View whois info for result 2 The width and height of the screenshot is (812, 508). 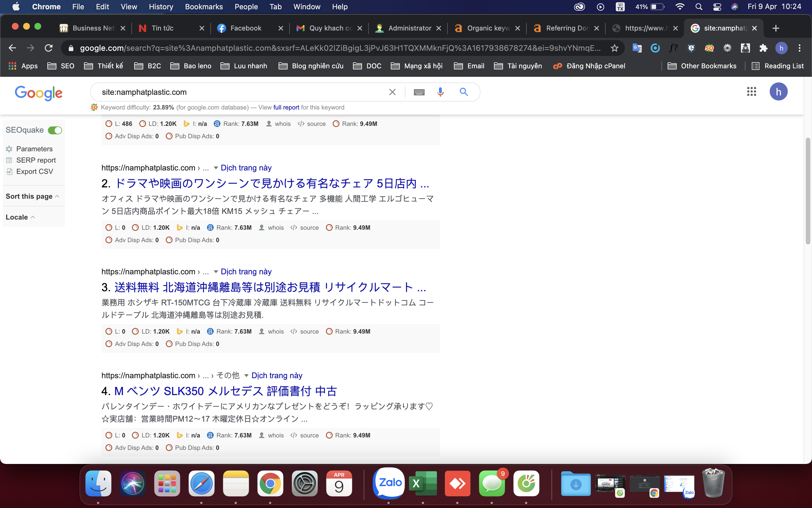(272, 228)
